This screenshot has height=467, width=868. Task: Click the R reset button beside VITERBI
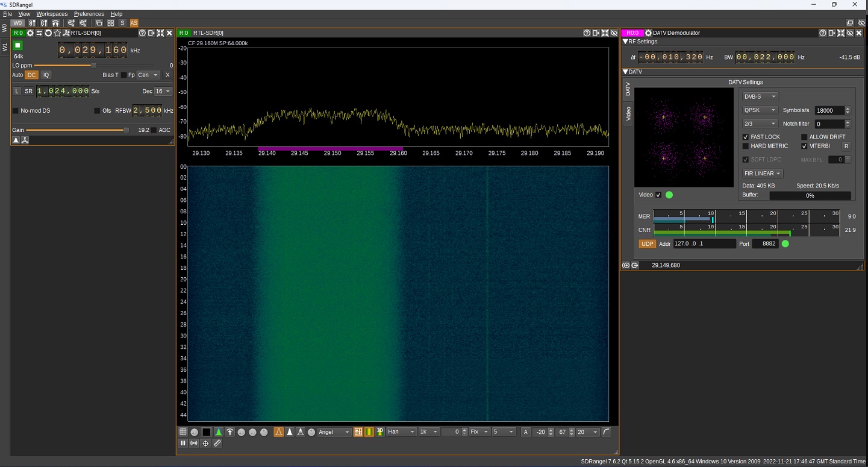click(x=846, y=146)
